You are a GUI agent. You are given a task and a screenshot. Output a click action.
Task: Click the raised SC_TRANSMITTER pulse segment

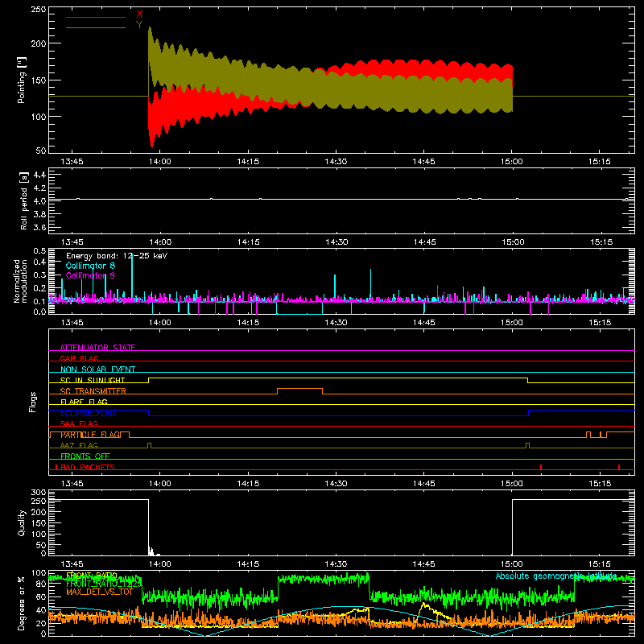coord(299,389)
